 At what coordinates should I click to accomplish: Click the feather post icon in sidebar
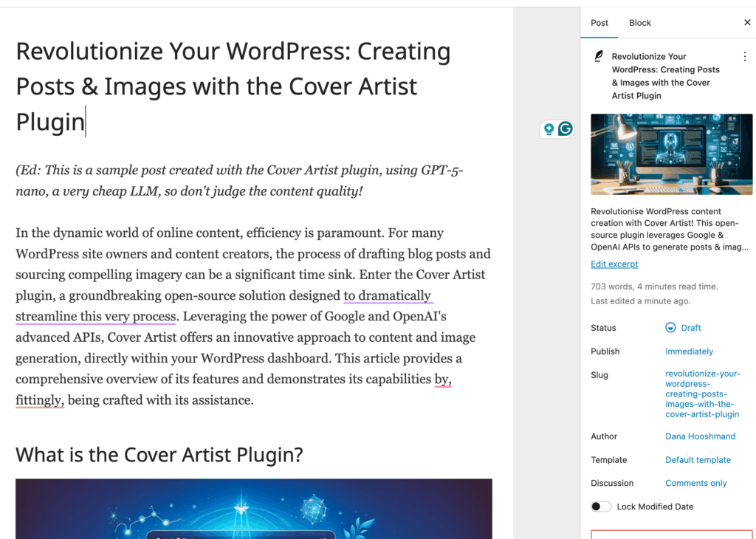pyautogui.click(x=599, y=57)
